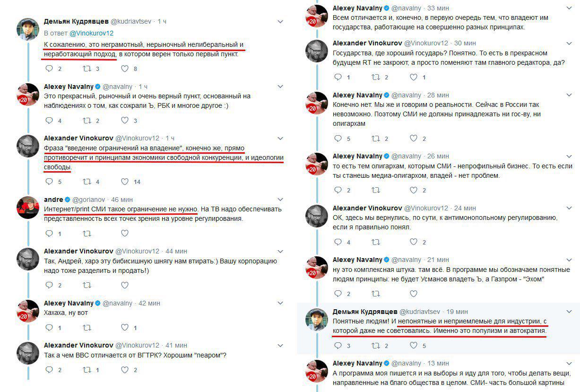Expand options chevron on andre's tweet

tap(280, 200)
